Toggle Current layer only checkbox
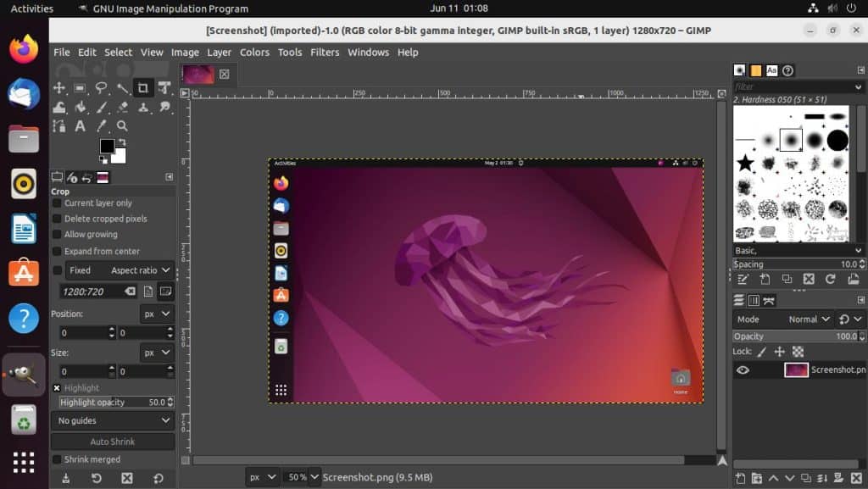The height and width of the screenshot is (489, 868). click(57, 203)
